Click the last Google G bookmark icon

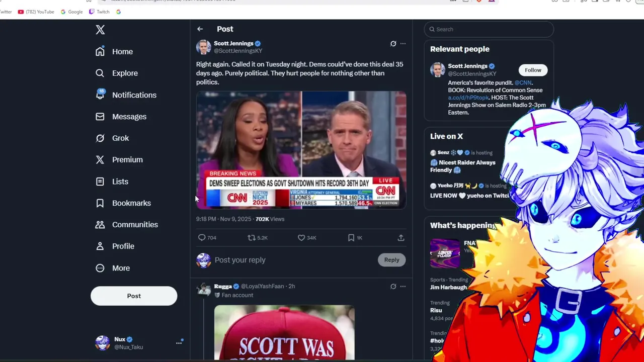pos(118,12)
